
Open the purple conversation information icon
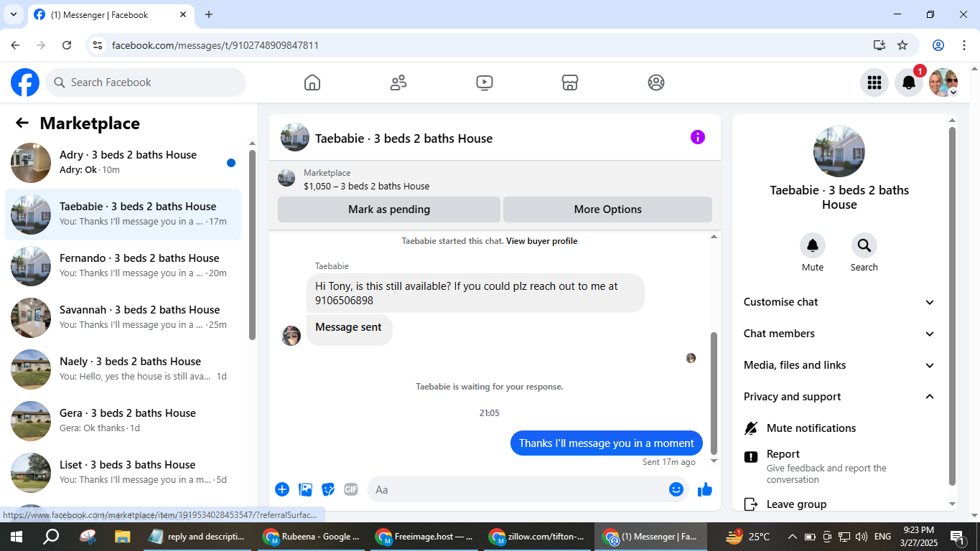click(698, 137)
